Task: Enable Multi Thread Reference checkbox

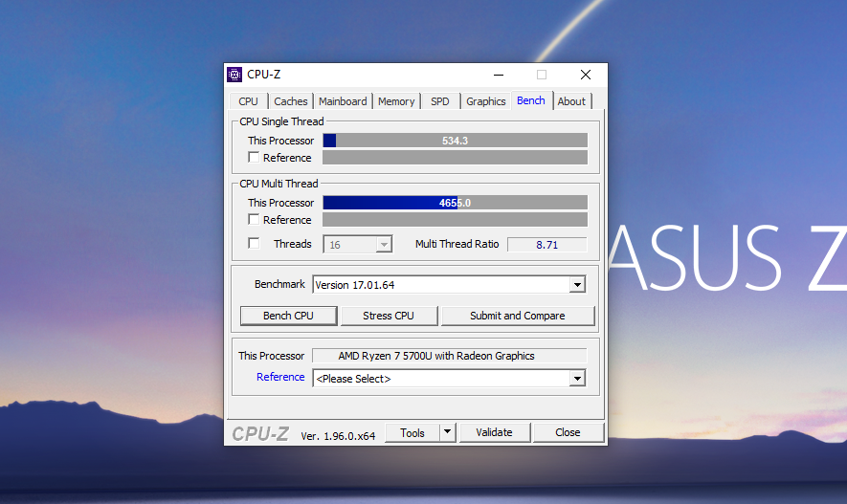Action: click(x=254, y=219)
